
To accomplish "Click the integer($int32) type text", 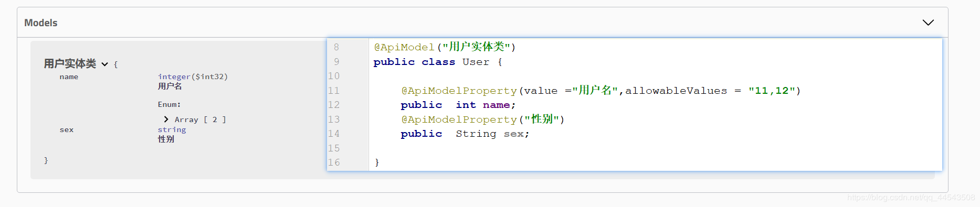I will 193,77.
